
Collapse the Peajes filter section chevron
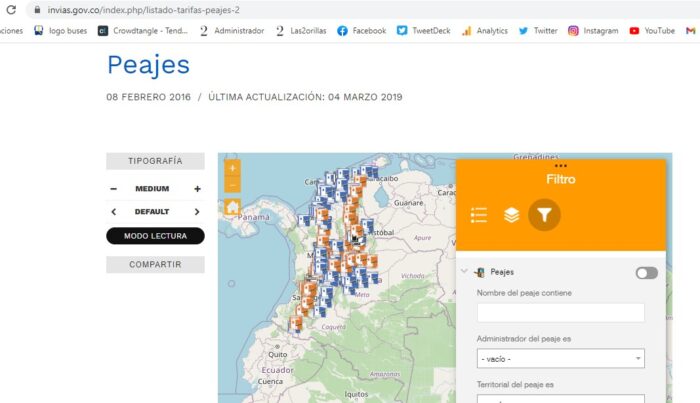(x=464, y=271)
